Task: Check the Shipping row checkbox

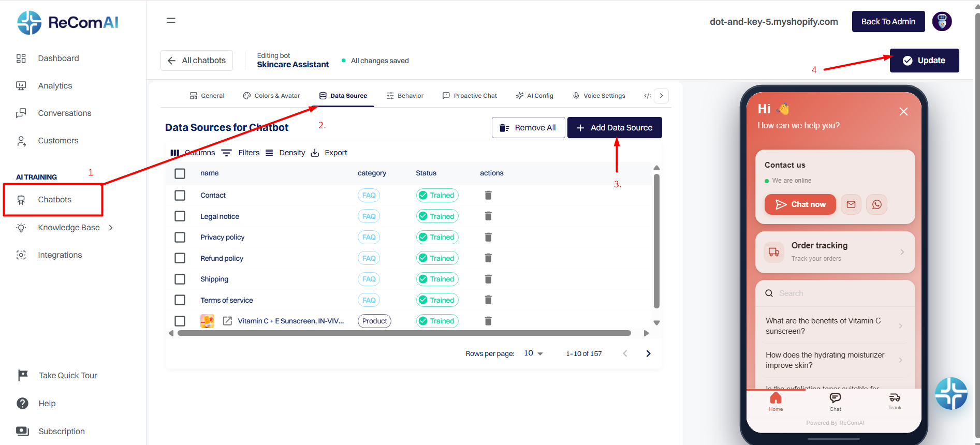Action: pos(180,279)
